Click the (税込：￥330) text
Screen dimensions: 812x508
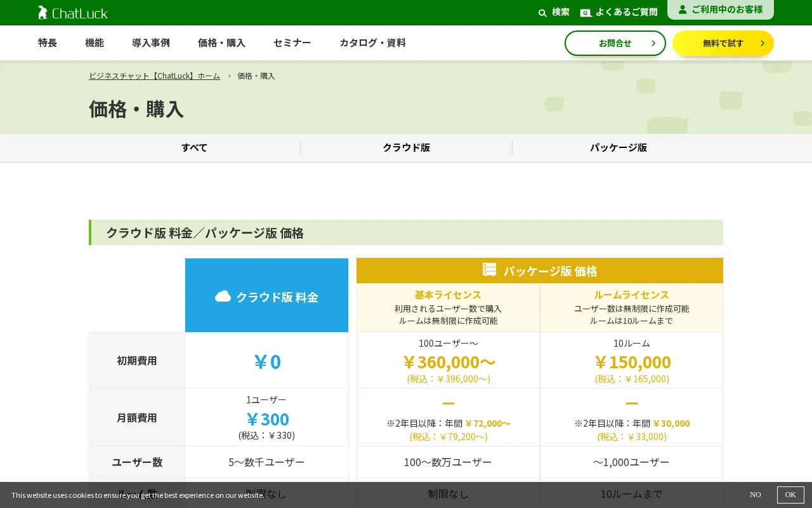(266, 436)
